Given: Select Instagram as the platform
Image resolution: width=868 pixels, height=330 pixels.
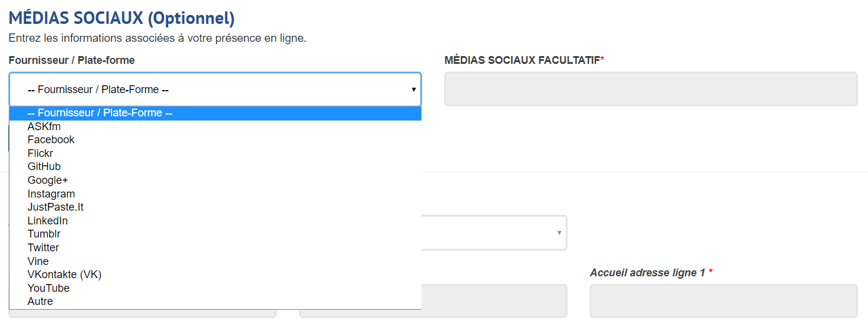Looking at the screenshot, I should pos(51,194).
